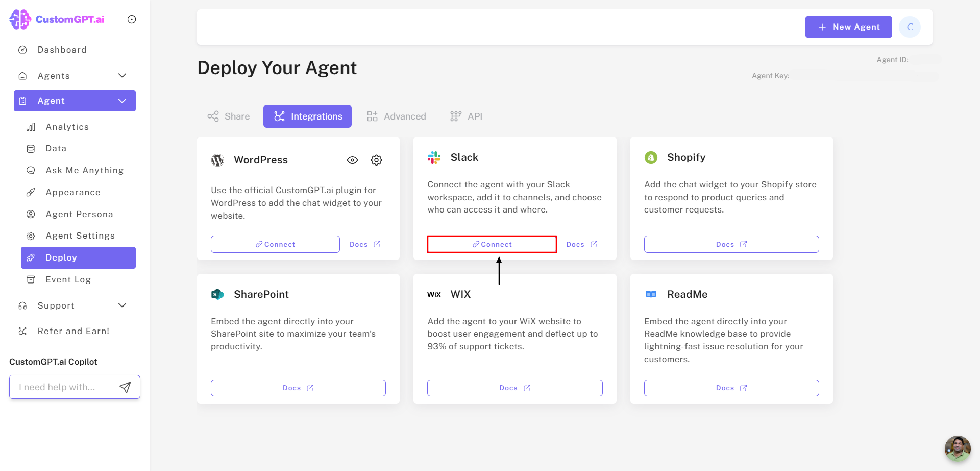This screenshot has height=471, width=980.
Task: Click the WordPress logo icon
Action: pos(218,160)
